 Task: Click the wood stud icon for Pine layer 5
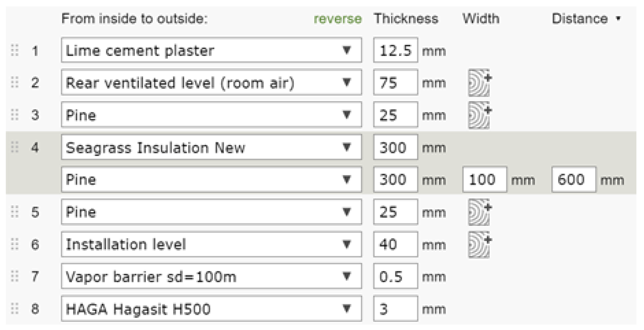click(479, 212)
